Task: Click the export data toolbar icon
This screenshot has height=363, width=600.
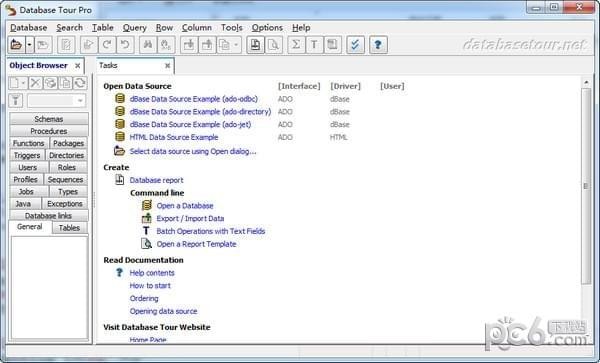Action: pyautogui.click(x=207, y=45)
